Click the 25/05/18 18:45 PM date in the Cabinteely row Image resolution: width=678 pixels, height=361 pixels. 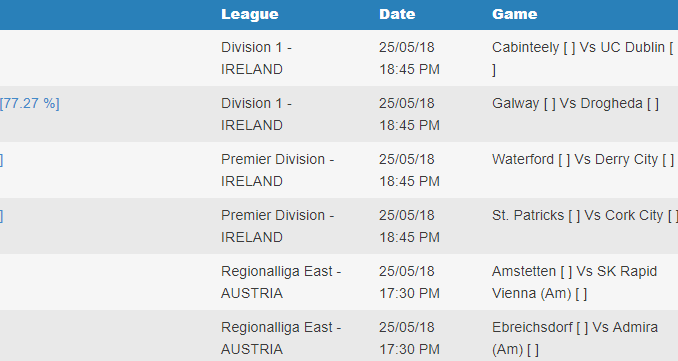(409, 58)
